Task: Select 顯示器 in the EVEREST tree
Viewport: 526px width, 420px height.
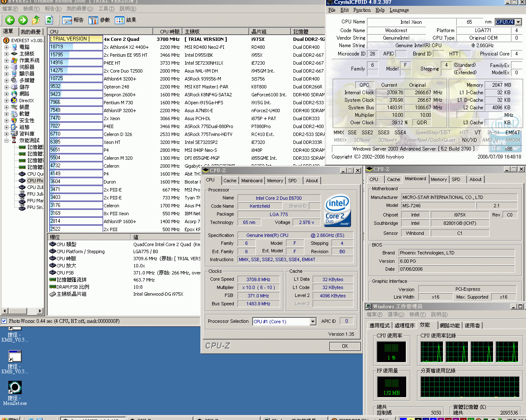Action: tap(27, 74)
